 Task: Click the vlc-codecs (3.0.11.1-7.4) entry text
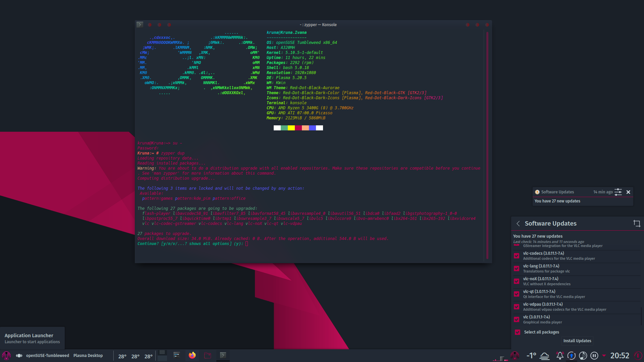pos(543,253)
